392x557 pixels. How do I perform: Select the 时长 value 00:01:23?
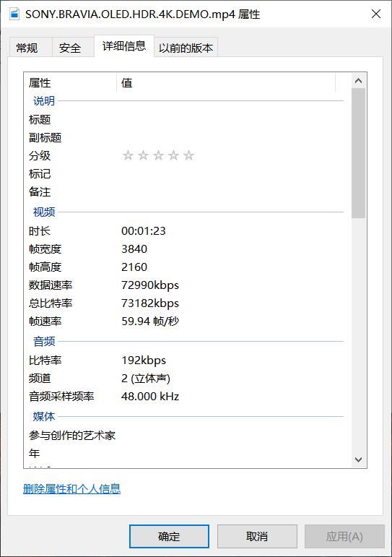pyautogui.click(x=144, y=231)
